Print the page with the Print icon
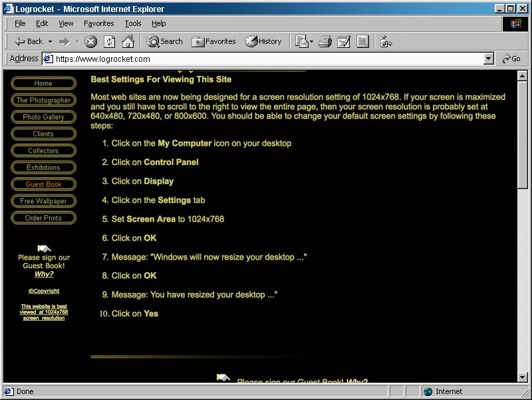The width and height of the screenshot is (532, 400). point(325,41)
